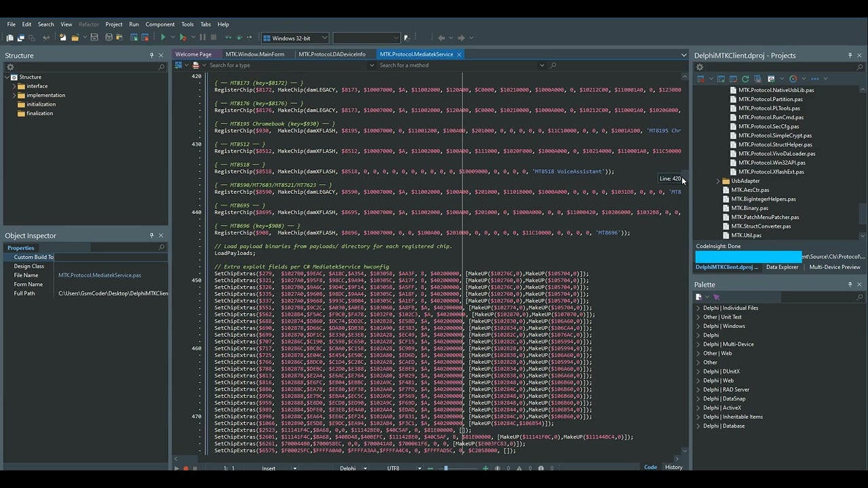Click the Projects panel search magnifier icon
Screen dimensions: 868x488
pos(860,67)
